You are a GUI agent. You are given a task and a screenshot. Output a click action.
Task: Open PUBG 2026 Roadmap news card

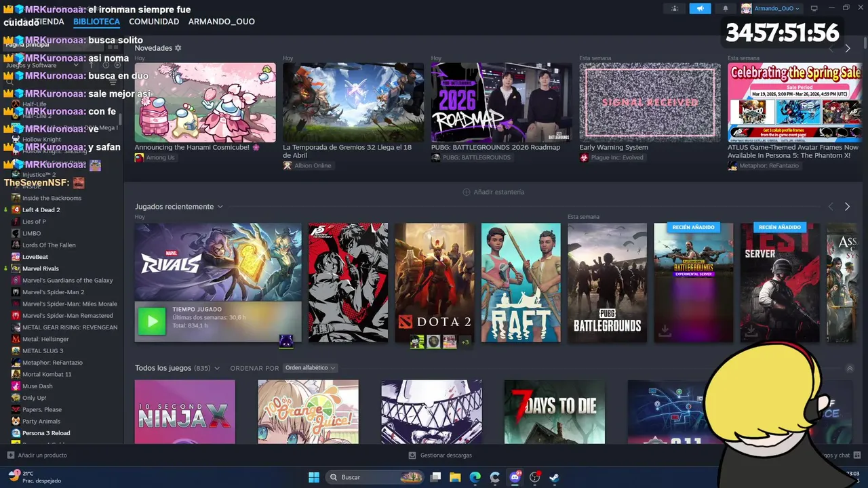point(502,102)
